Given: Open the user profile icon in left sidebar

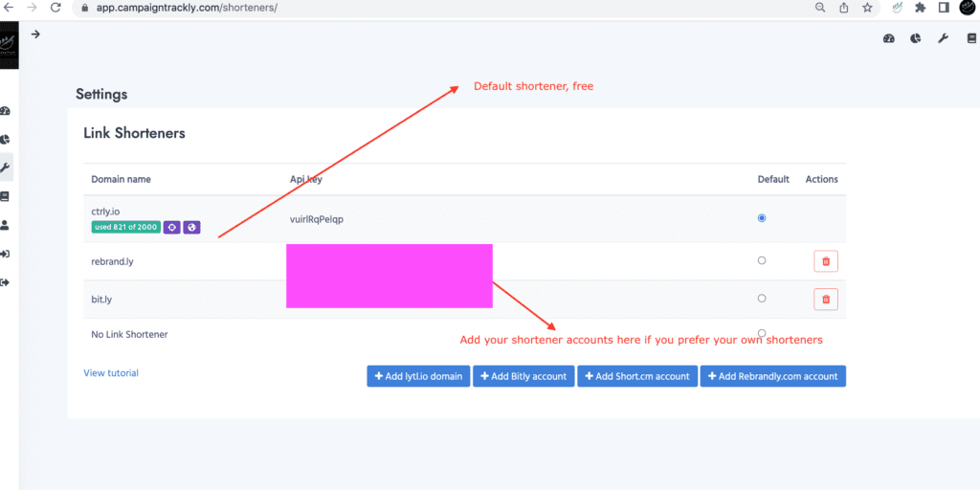Looking at the screenshot, I should (x=6, y=225).
